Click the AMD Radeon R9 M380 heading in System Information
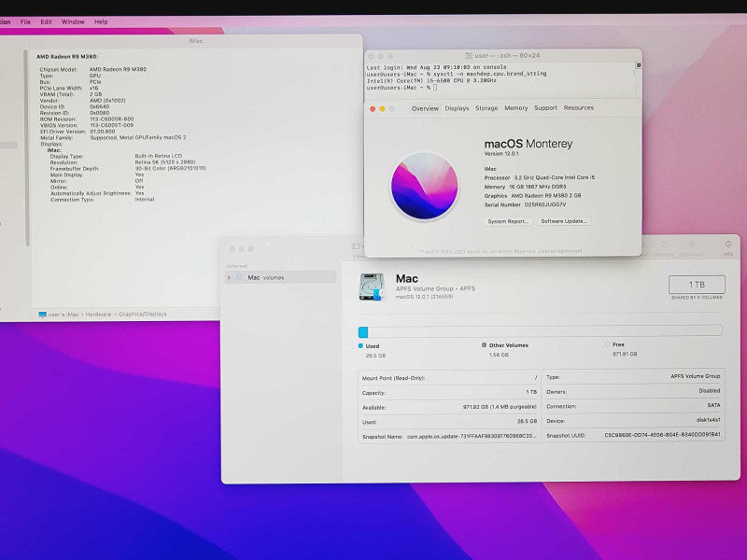 (x=67, y=57)
